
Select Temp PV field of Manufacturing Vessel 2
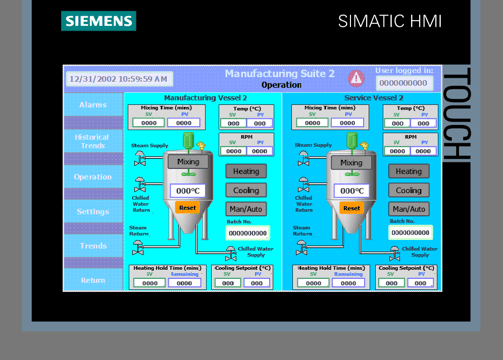(260, 123)
